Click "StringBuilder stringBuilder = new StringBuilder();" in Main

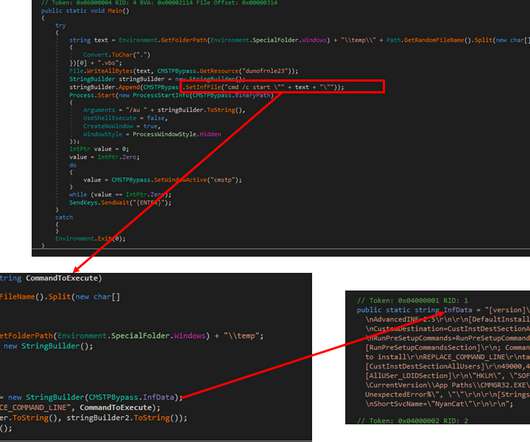(x=157, y=79)
